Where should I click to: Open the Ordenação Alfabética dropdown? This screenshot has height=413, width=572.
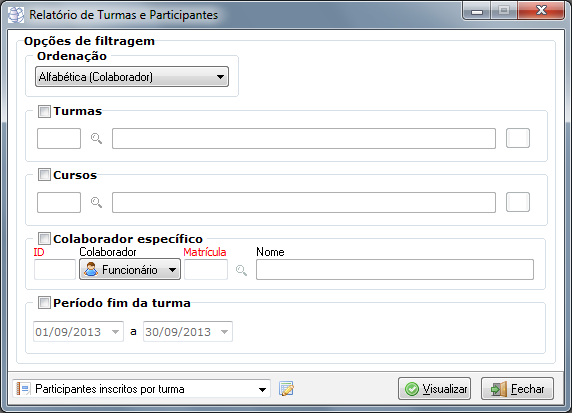(132, 77)
